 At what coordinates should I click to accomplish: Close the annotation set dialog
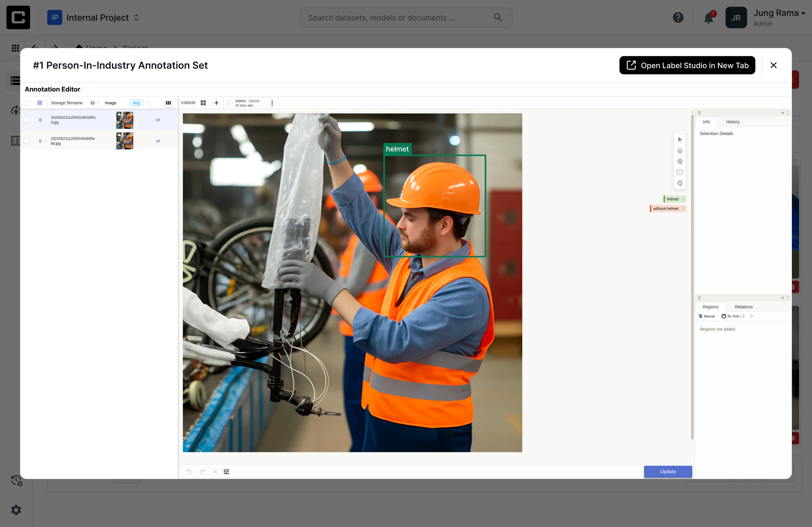(773, 65)
